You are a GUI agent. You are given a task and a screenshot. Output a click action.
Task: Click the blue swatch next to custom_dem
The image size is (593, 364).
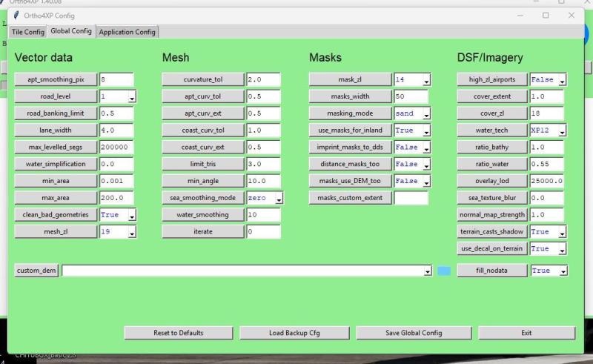point(444,271)
